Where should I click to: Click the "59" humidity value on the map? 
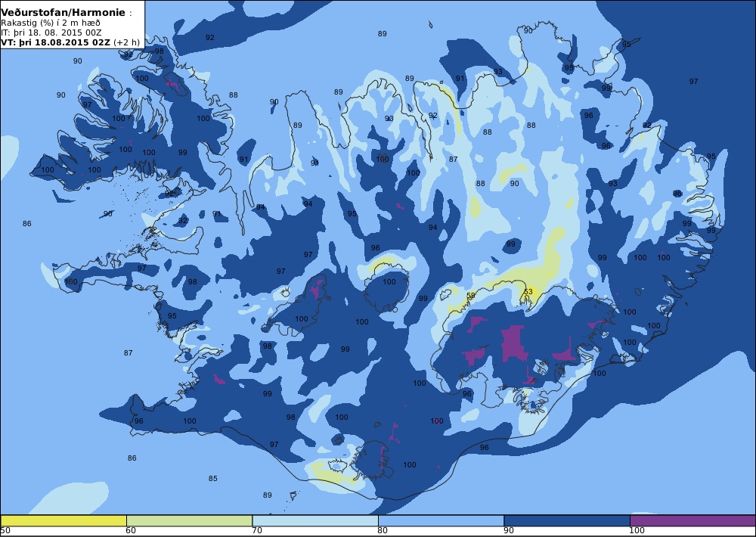(471, 295)
